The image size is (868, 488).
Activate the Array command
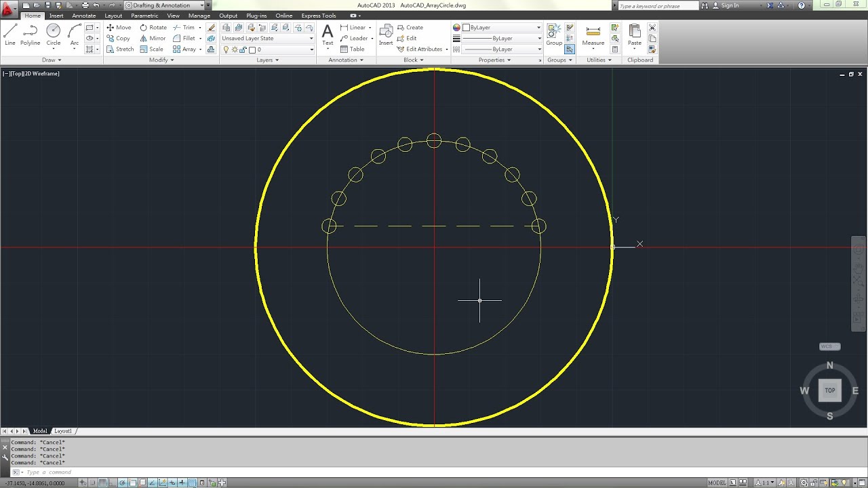pyautogui.click(x=184, y=49)
